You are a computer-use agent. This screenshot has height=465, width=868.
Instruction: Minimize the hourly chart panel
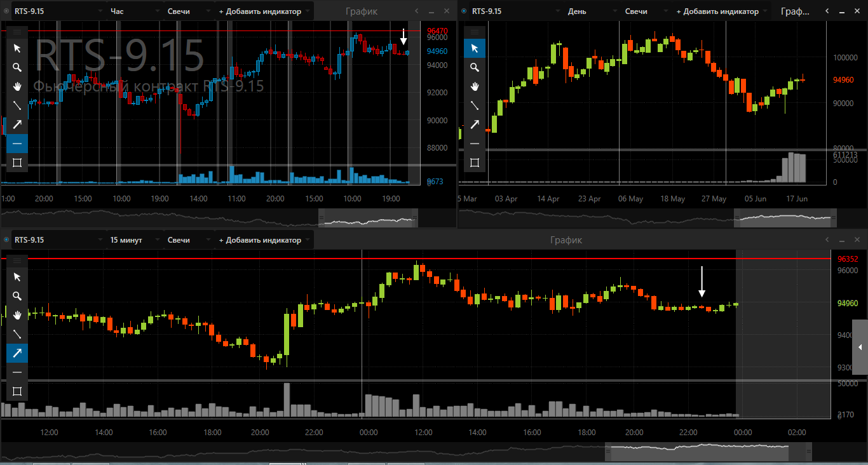pyautogui.click(x=432, y=11)
